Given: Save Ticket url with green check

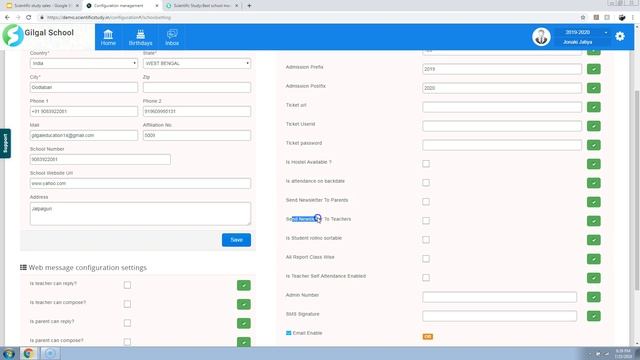Looking at the screenshot, I should [593, 107].
